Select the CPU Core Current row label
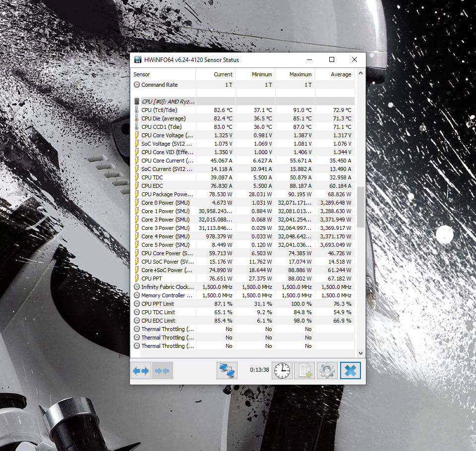 pos(167,161)
